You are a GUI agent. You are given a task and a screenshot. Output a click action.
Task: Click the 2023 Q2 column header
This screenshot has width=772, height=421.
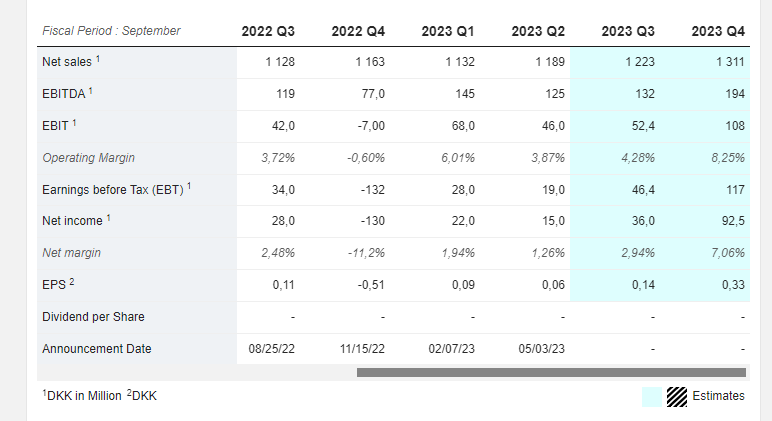click(538, 31)
